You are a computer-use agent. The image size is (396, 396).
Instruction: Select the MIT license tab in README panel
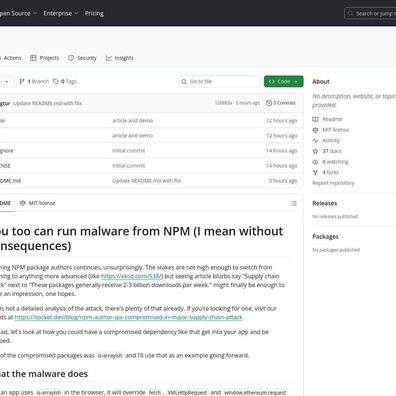tap(38, 203)
